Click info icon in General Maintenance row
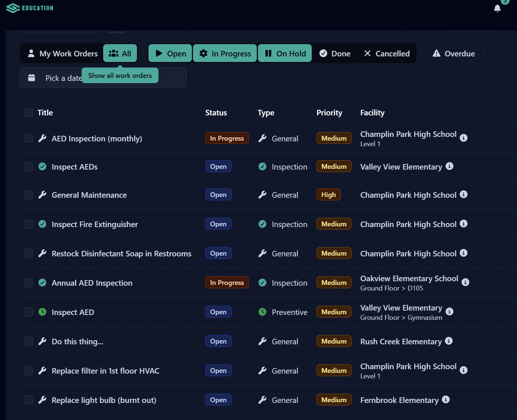Viewport: 517px width, 420px height. (x=464, y=194)
